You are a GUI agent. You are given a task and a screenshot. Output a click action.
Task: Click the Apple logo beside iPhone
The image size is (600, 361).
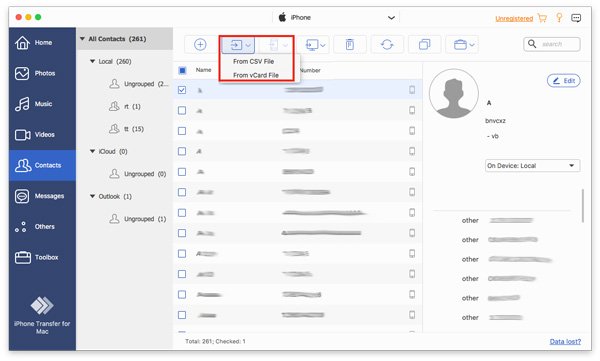[282, 17]
